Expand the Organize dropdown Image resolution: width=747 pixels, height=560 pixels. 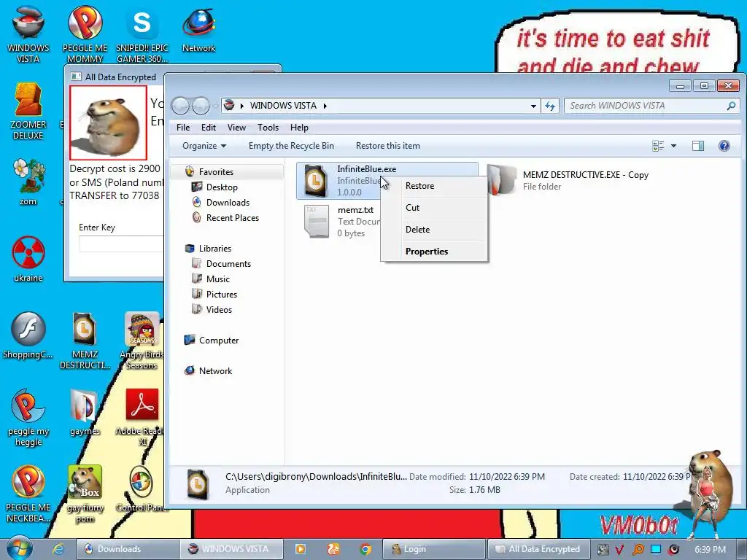point(204,146)
